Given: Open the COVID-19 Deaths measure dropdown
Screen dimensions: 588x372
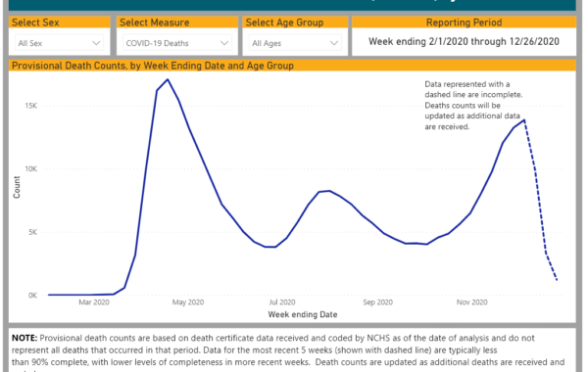Looking at the screenshot, I should coord(177,43).
